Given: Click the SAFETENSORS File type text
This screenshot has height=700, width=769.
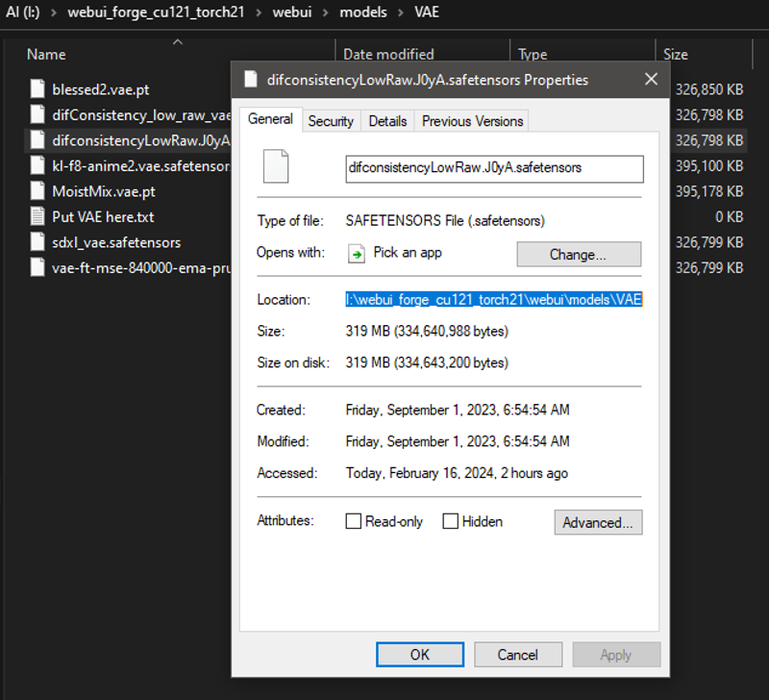Looking at the screenshot, I should coord(445,221).
